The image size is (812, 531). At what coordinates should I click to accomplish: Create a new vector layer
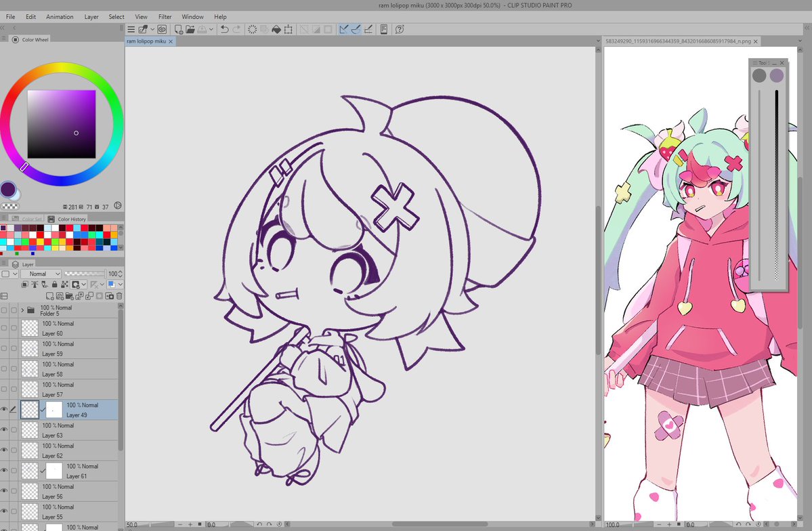tap(60, 297)
